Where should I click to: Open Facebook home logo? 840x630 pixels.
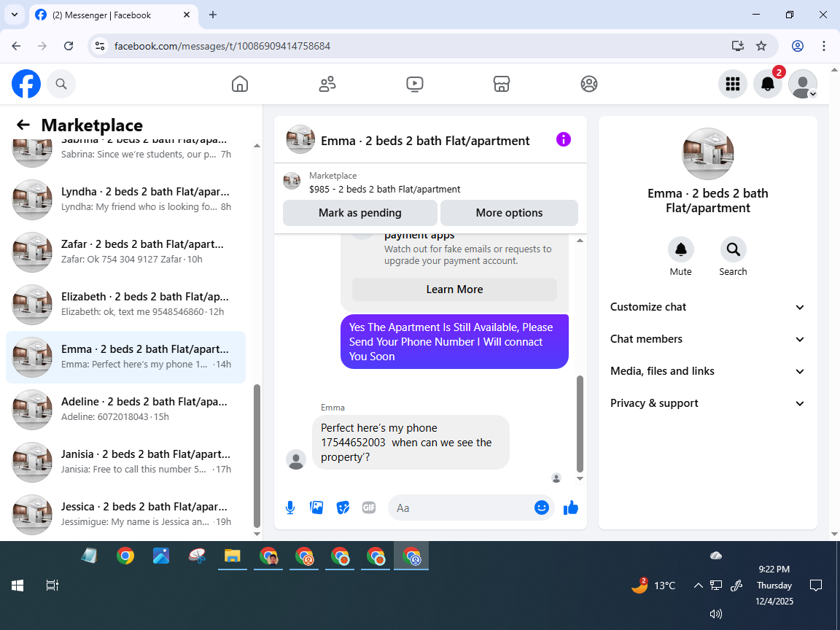click(26, 84)
